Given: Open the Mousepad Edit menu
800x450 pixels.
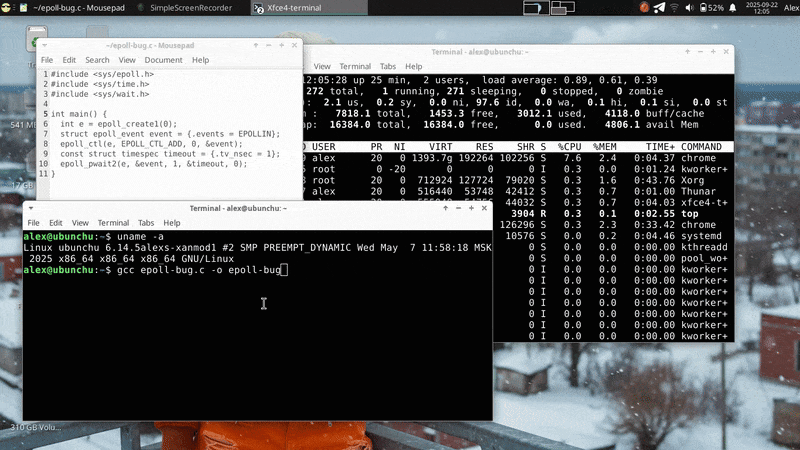Looking at the screenshot, I should click(x=69, y=60).
